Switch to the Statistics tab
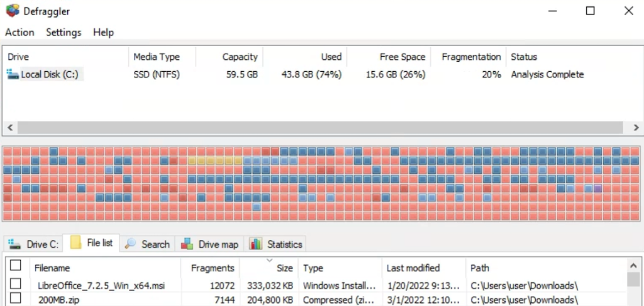644x306 pixels. (275, 244)
